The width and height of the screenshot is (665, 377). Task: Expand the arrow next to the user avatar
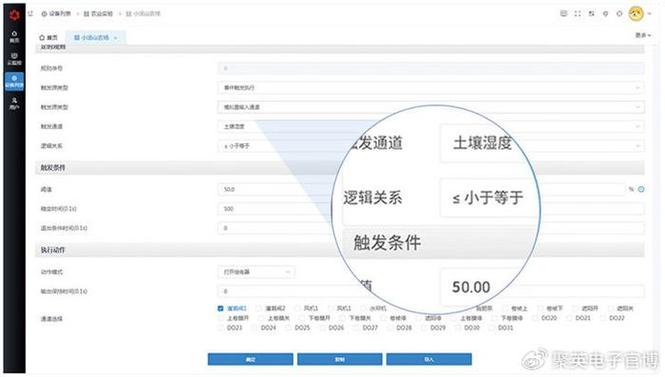point(649,14)
